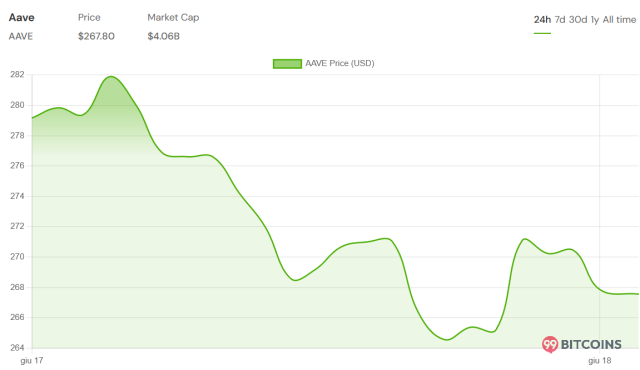Viewport: 640px width, 370px height.
Task: Click the 266 y-axis label
Action: (x=17, y=317)
